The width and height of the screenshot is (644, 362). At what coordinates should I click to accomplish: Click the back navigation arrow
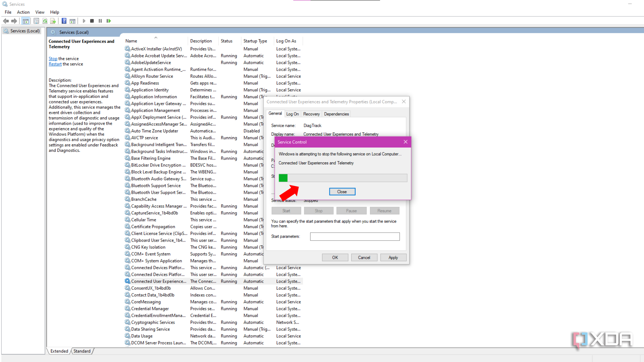[6, 21]
